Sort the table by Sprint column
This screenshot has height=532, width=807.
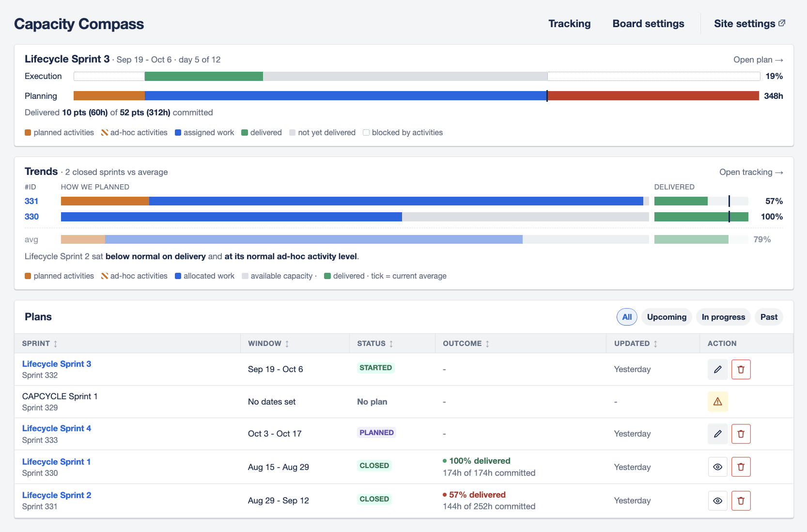[40, 344]
